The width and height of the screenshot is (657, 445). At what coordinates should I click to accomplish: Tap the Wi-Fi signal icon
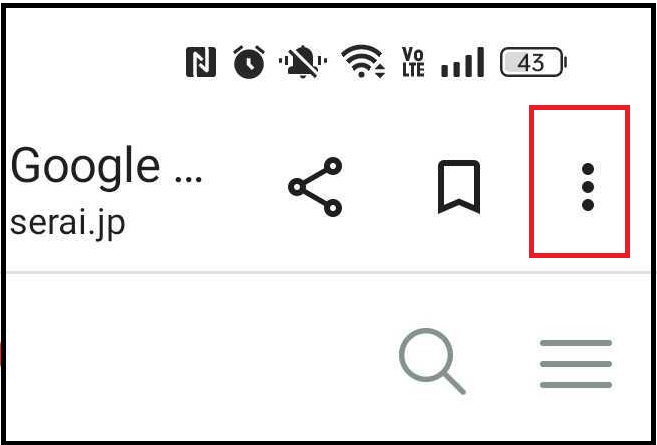[363, 62]
